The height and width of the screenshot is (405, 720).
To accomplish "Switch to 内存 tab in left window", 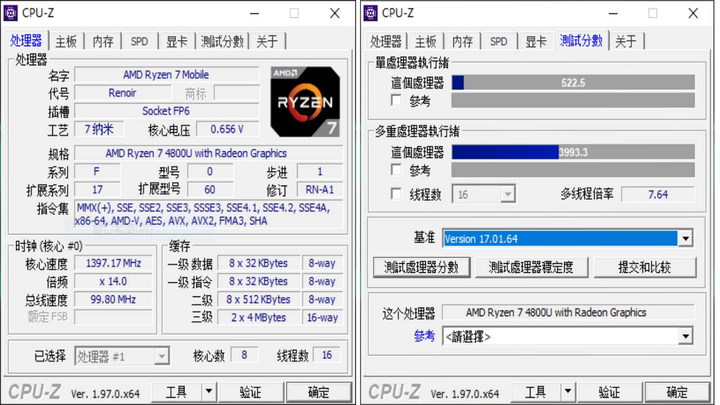I will click(103, 41).
